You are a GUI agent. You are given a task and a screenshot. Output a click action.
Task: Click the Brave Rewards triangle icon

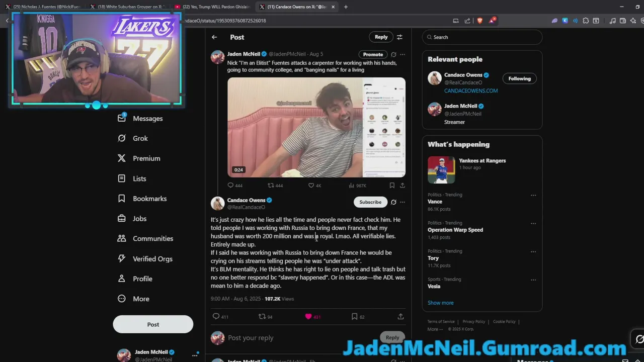[493, 21]
